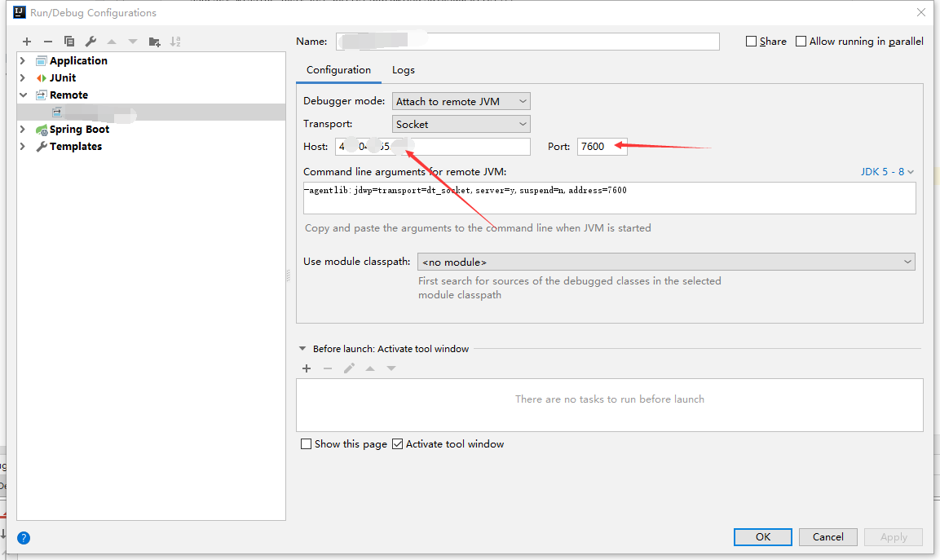Collapse the Before launch section
The width and height of the screenshot is (940, 560).
(x=302, y=348)
